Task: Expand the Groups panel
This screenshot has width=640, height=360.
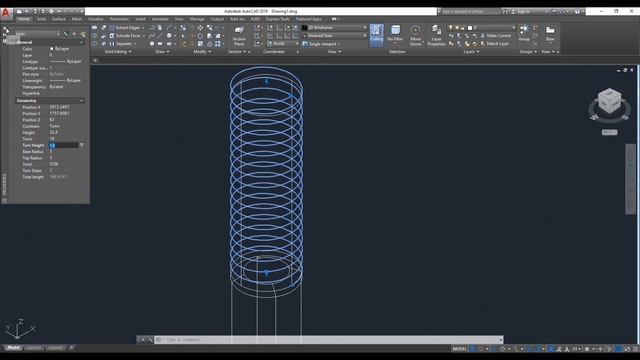Action: point(528,52)
